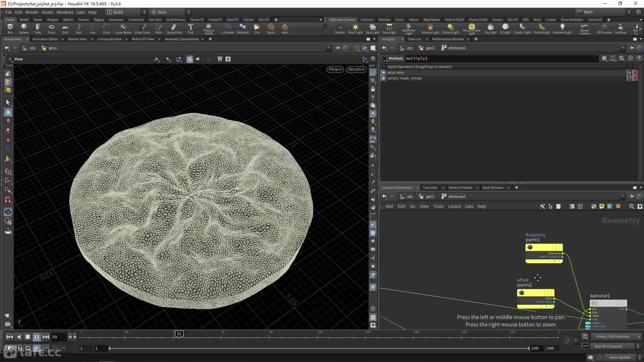Screen dimensions: 644x362
Task: Open the network editor Add menu
Action: point(389,206)
